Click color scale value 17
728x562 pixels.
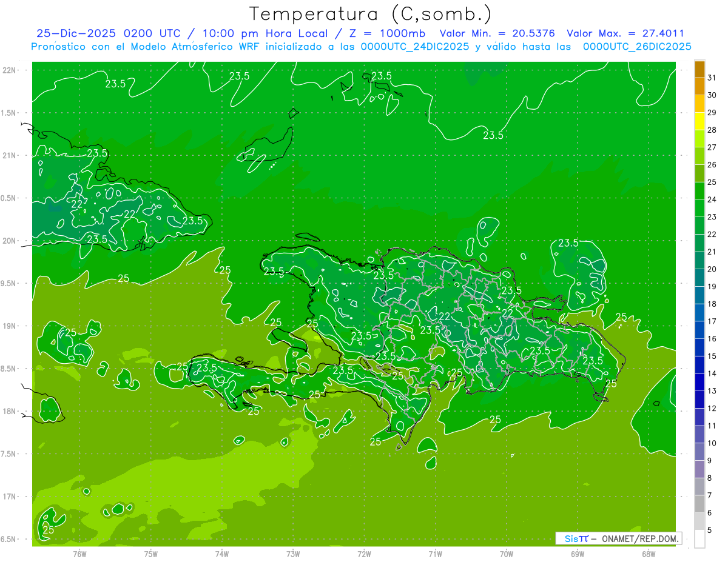[712, 321]
